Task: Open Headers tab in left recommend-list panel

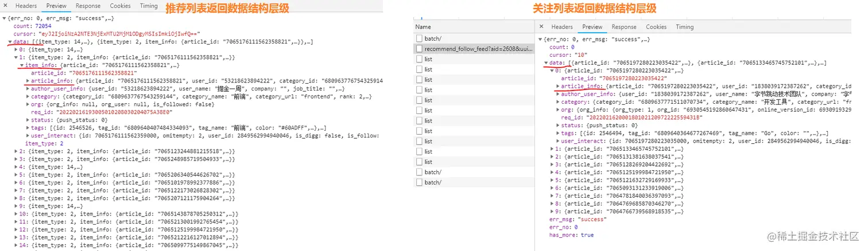Action: pos(26,6)
